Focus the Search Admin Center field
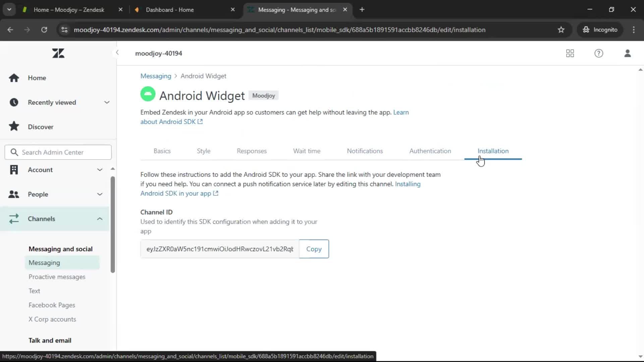The height and width of the screenshot is (362, 644). (x=58, y=152)
